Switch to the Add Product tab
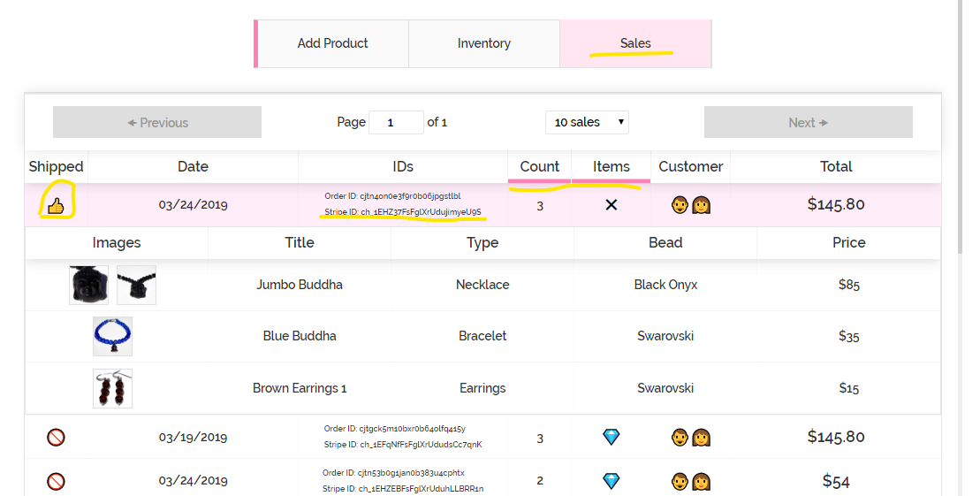Viewport: 980px width, 496px height. click(332, 43)
